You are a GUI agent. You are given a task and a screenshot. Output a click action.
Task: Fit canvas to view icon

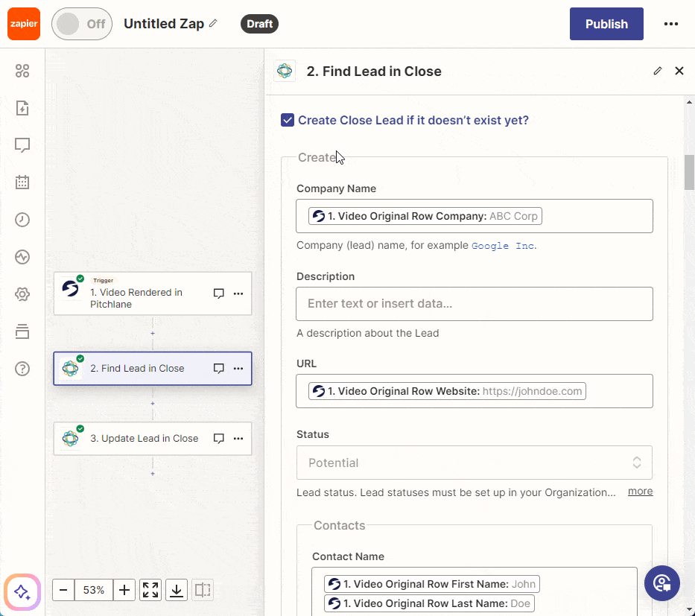[150, 590]
